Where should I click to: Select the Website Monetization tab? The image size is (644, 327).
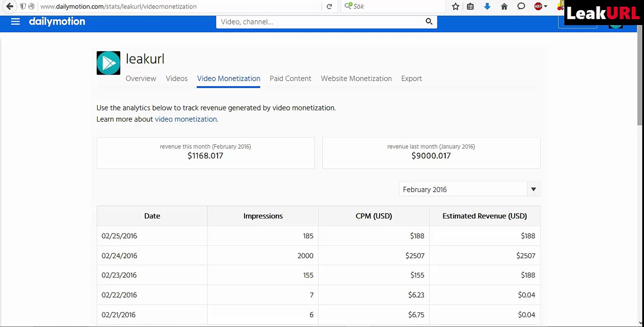(356, 78)
